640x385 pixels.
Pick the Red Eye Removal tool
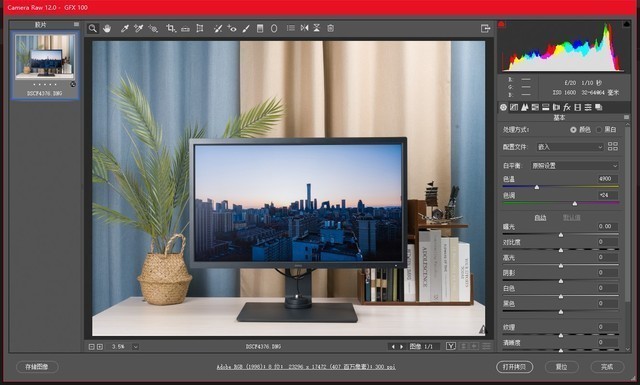coord(232,28)
